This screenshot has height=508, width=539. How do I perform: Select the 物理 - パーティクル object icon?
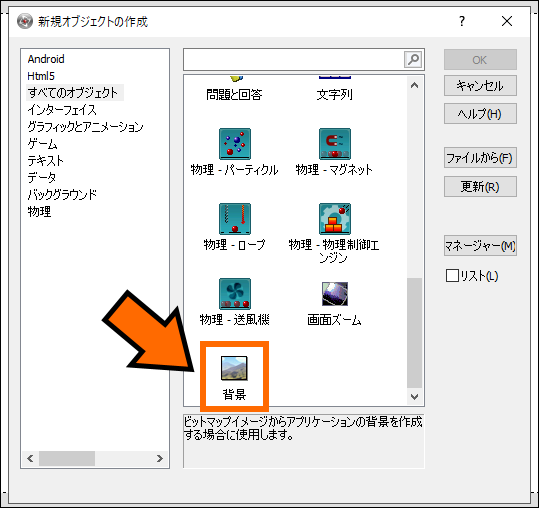pos(235,144)
